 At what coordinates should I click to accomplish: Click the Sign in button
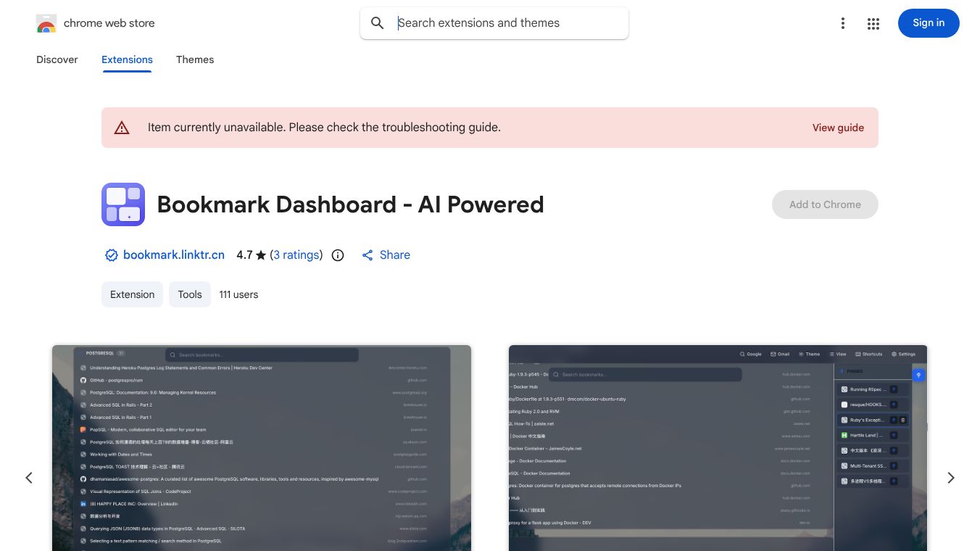click(x=929, y=23)
